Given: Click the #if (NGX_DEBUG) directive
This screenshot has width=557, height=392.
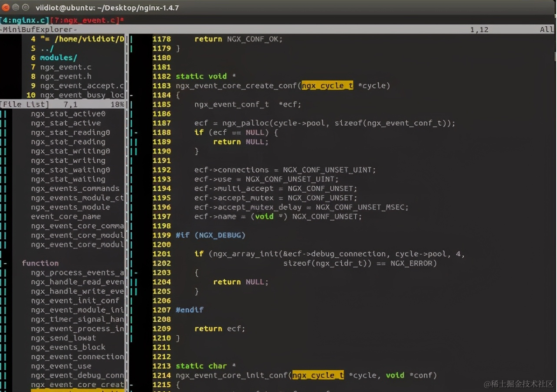Looking at the screenshot, I should [211, 235].
